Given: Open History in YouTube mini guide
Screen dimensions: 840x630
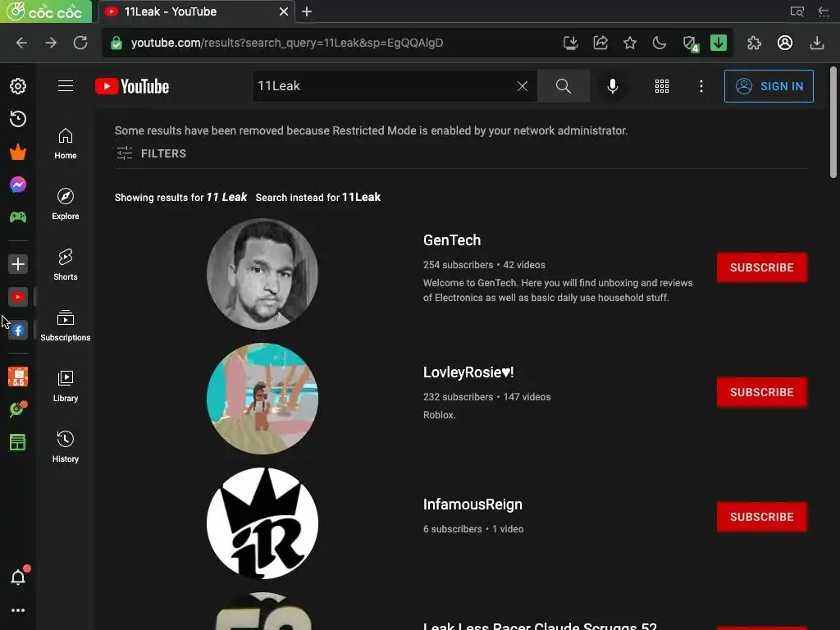Looking at the screenshot, I should tap(66, 447).
